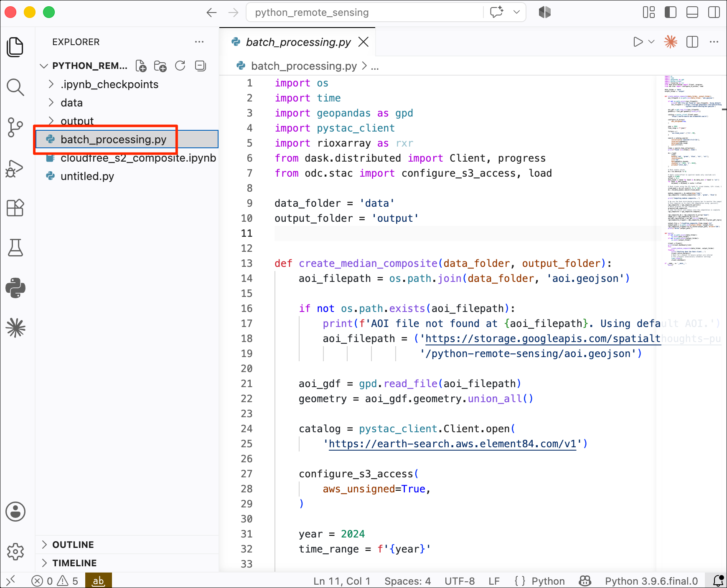Refresh the Explorer file tree
Image resolution: width=727 pixels, height=588 pixels.
point(180,66)
